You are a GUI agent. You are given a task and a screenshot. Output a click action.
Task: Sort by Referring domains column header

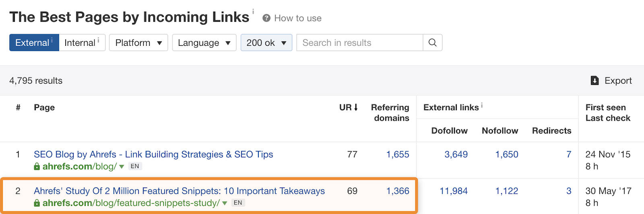pos(390,113)
